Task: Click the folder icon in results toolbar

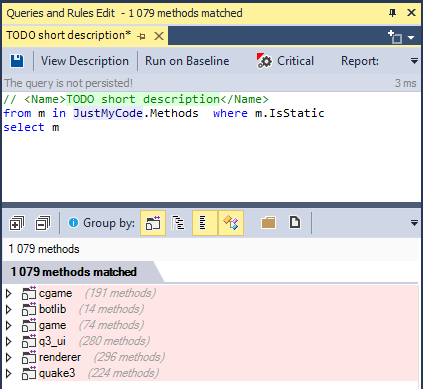Action: pos(269,222)
